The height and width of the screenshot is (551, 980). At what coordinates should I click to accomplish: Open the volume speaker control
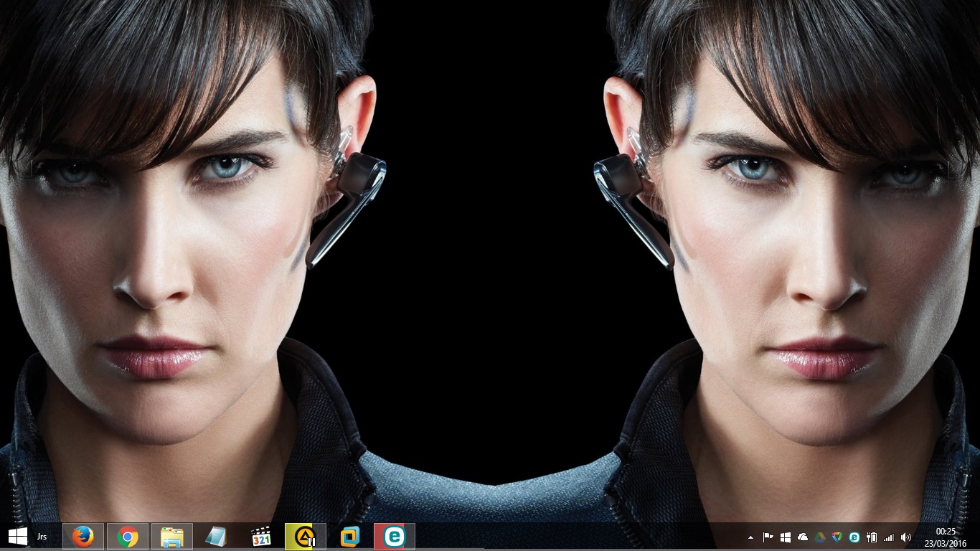click(906, 537)
